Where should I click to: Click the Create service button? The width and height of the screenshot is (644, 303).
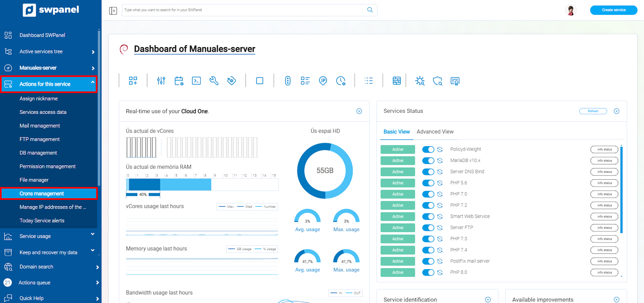[x=613, y=10]
